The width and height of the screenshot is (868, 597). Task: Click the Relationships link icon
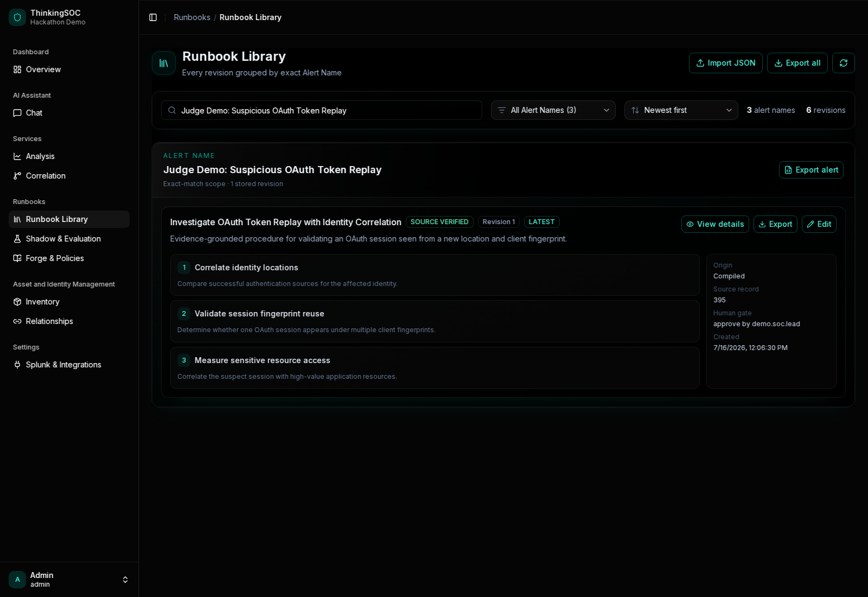[17, 321]
